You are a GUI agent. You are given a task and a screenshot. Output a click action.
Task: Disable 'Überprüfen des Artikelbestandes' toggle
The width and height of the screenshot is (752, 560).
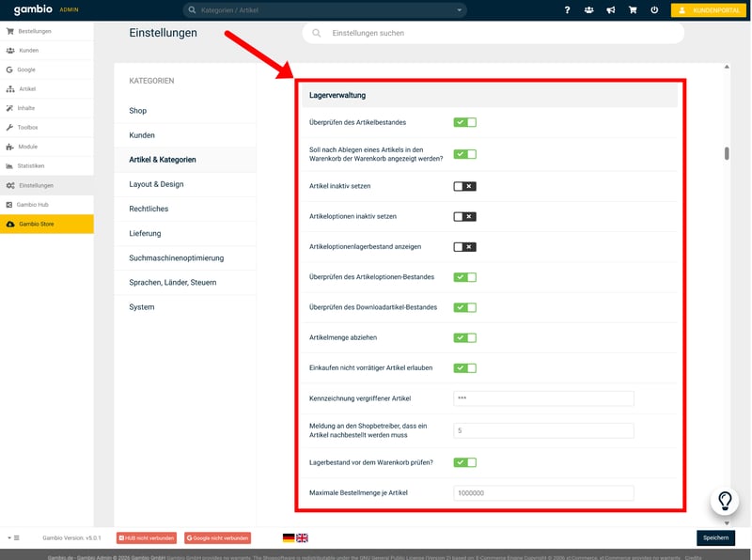[x=464, y=122]
